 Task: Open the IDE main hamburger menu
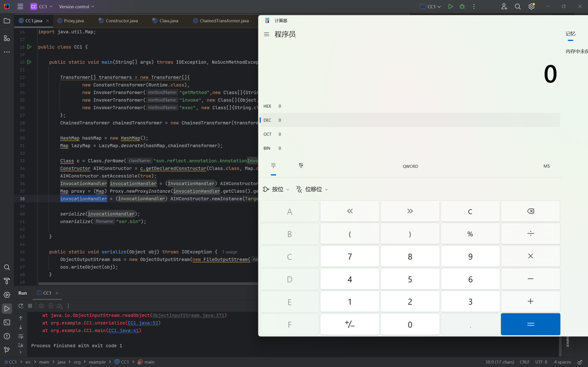tap(20, 6)
